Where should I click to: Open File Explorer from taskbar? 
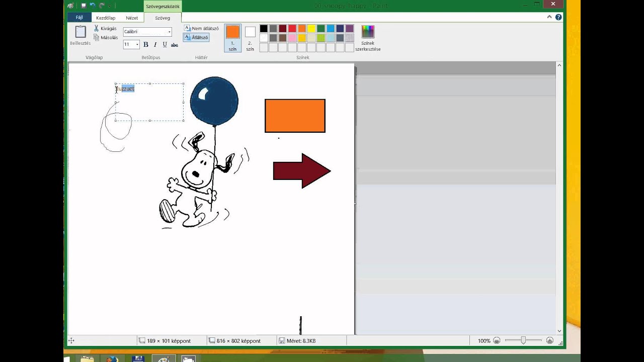[x=88, y=358]
